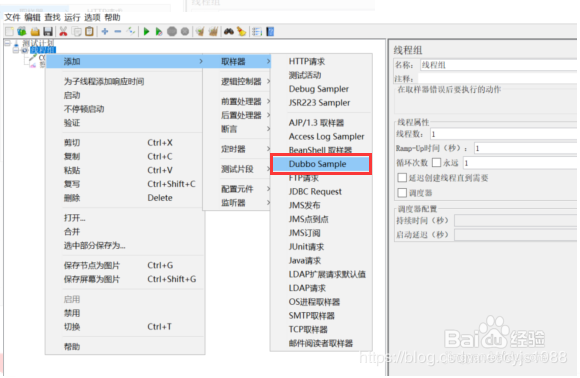The width and height of the screenshot is (580, 378).
Task: Click the Clear All results icon
Action: 213,32
